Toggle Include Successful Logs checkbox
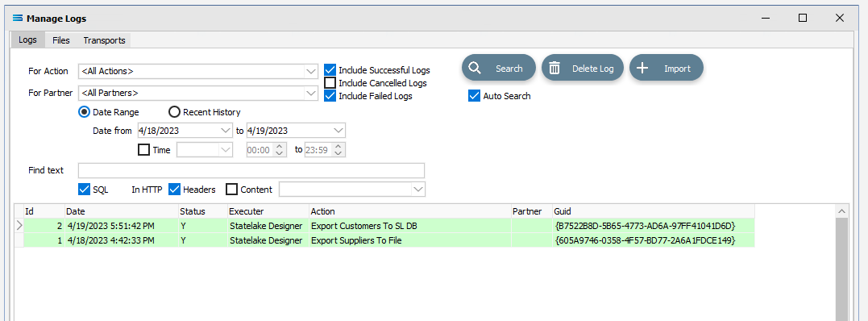The height and width of the screenshot is (321, 868). (330, 70)
